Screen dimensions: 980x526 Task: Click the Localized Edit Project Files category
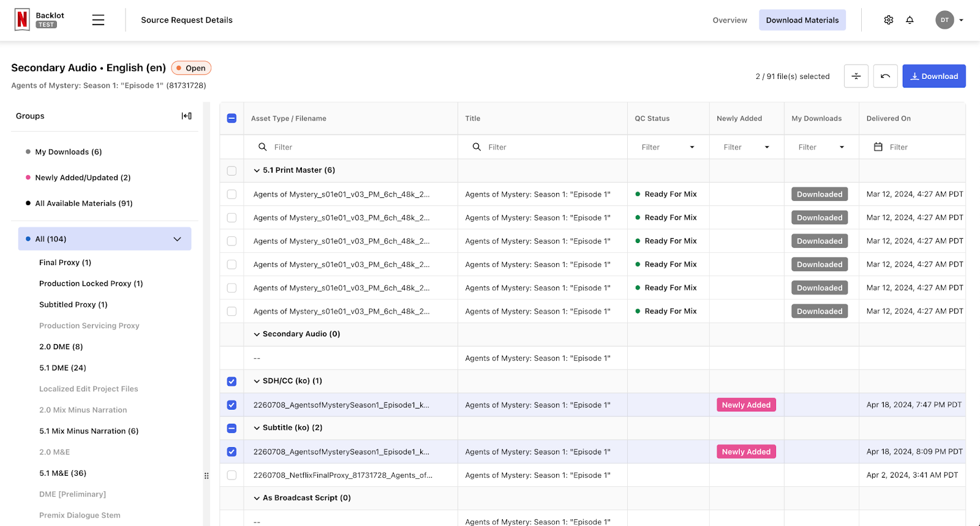88,389
